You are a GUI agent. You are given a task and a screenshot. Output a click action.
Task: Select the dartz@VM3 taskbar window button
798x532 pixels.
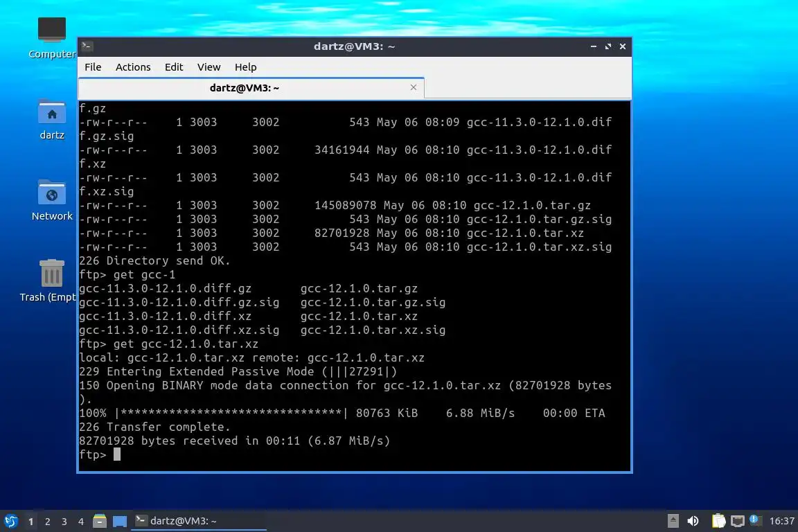click(x=199, y=521)
